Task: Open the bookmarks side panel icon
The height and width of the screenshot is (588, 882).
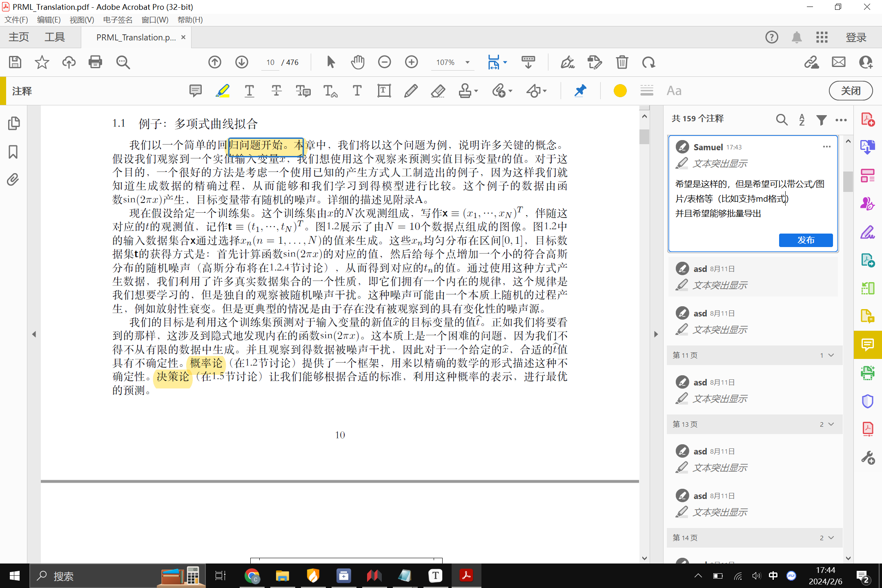Action: [x=13, y=152]
